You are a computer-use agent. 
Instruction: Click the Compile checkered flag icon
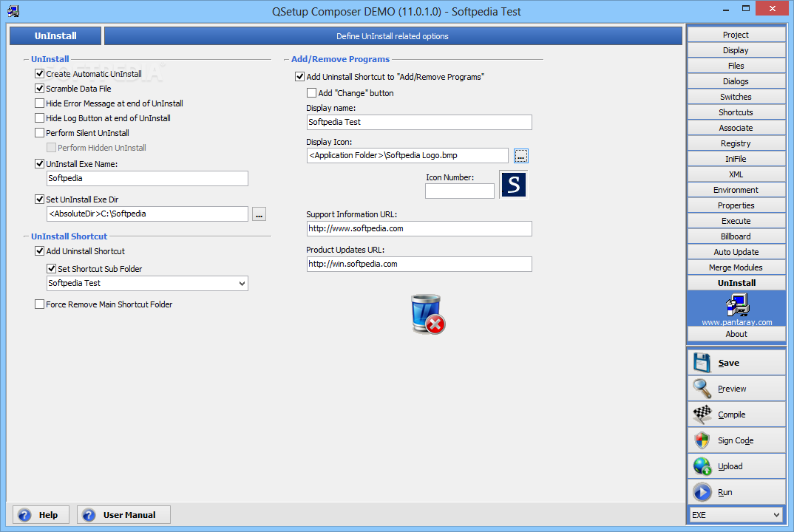[702, 415]
